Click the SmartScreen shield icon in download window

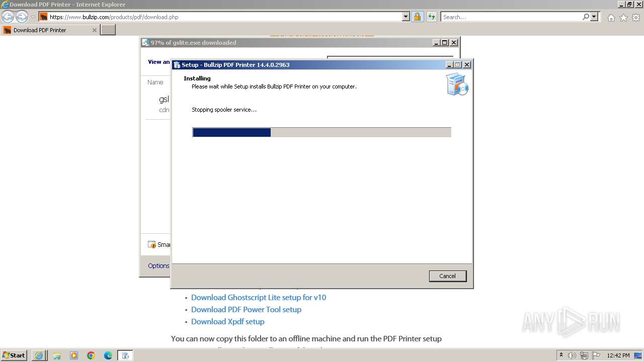(x=151, y=244)
